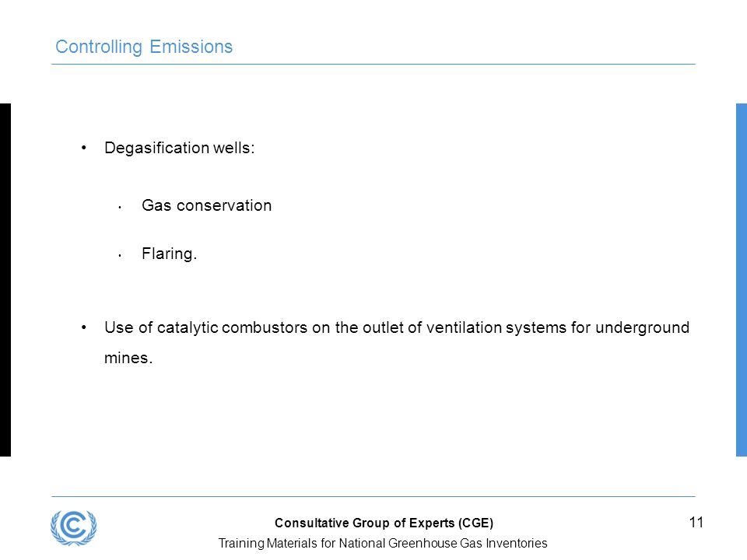The width and height of the screenshot is (747, 560).
Task: Click the blue vertical bar on right edge
Action: (742, 280)
